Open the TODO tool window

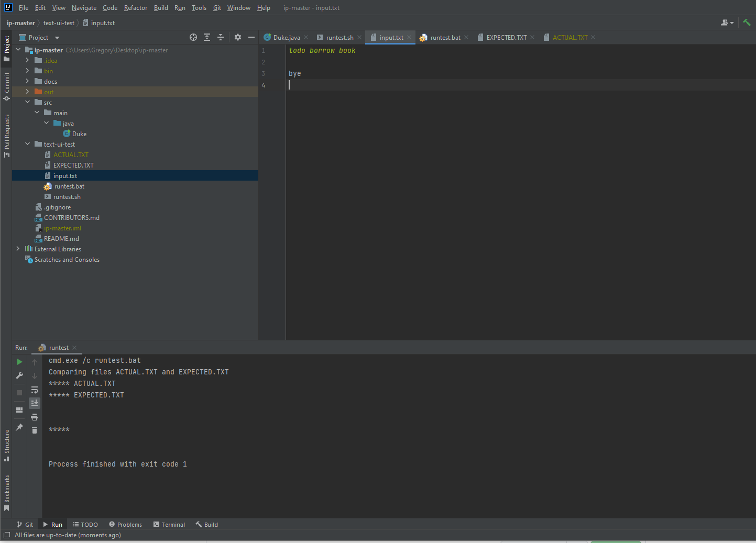pyautogui.click(x=85, y=525)
